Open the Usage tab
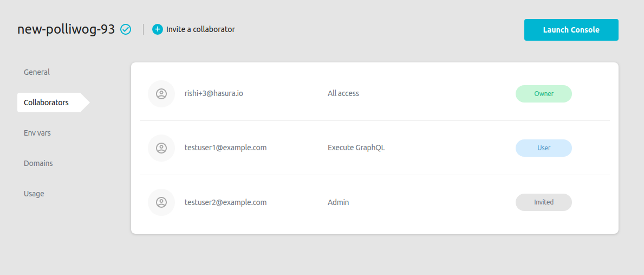Viewport: 644px width, 275px height. point(34,194)
